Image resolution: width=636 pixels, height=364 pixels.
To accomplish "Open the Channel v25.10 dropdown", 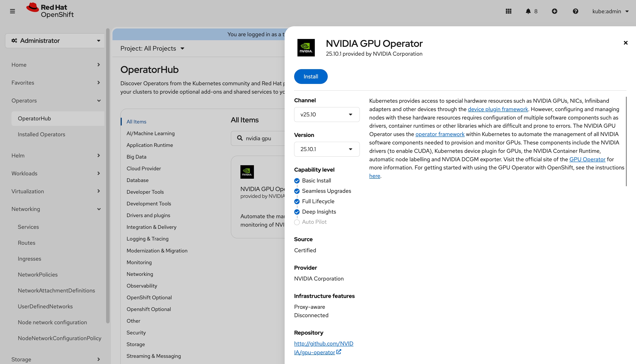I will (x=327, y=114).
